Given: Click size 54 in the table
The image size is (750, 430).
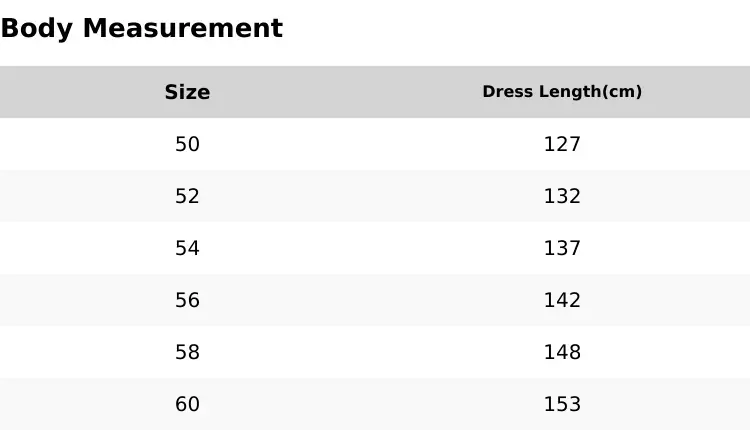Looking at the screenshot, I should click(187, 248).
